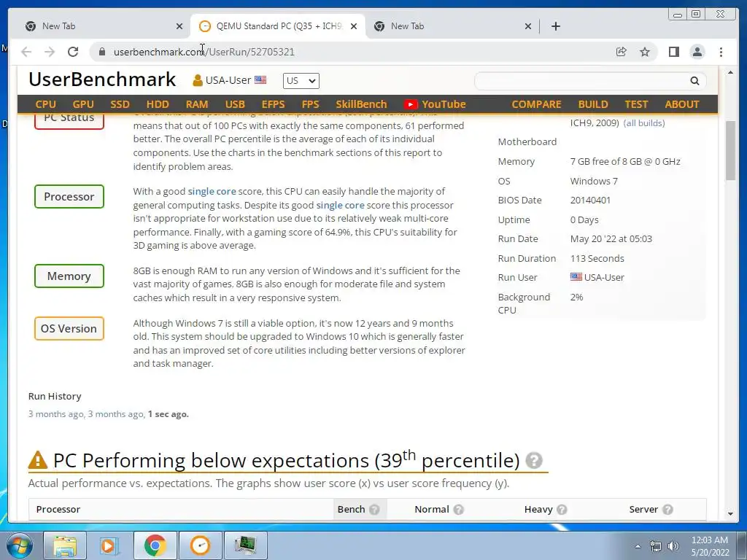
Task: Follow the first 'single core' link
Action: (x=212, y=192)
